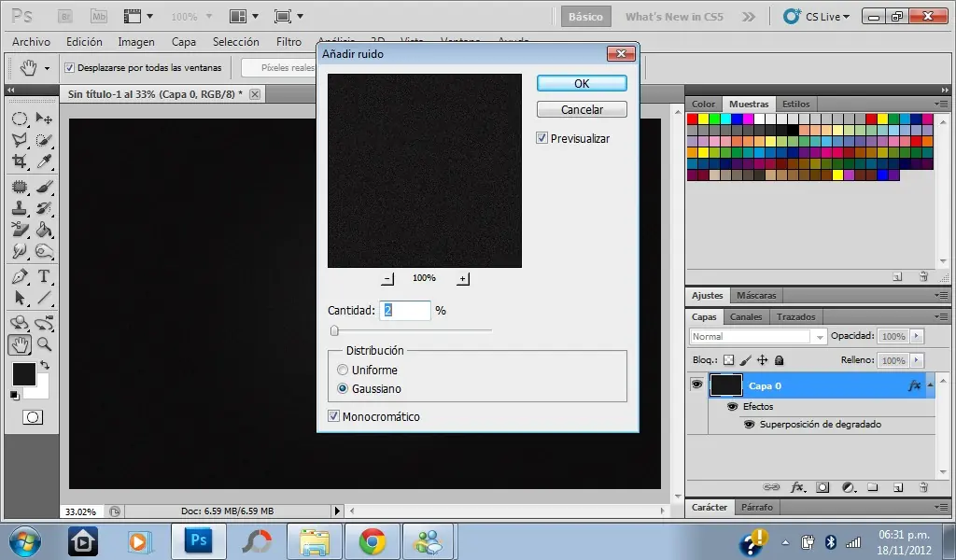Uncheck the Previsualizar checkbox
956x560 pixels.
542,138
